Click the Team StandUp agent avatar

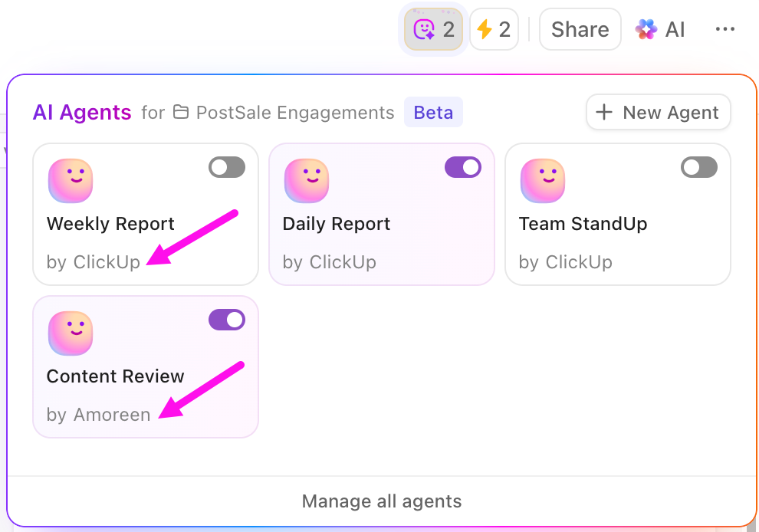542,181
